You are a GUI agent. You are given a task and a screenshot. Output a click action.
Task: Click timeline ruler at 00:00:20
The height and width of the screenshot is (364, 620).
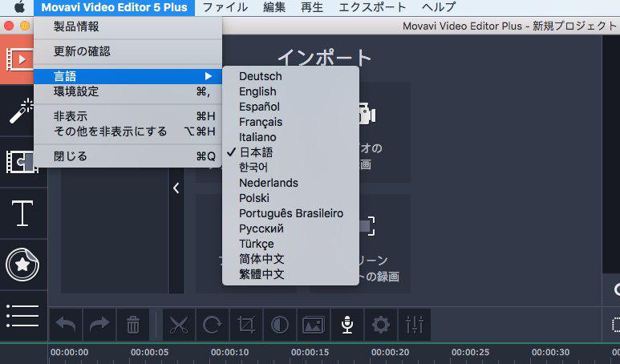pyautogui.click(x=391, y=352)
